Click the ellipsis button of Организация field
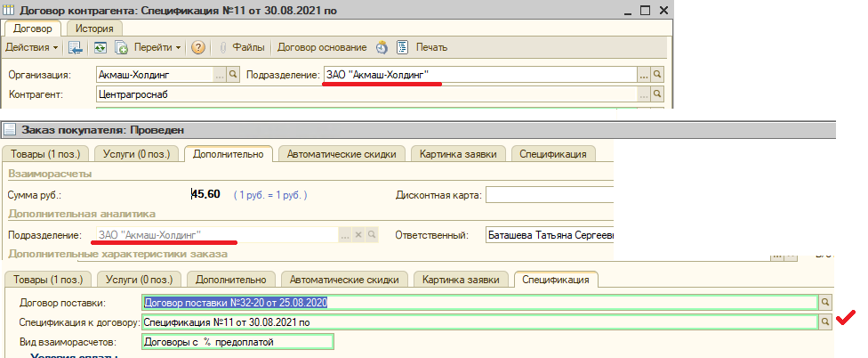Image resolution: width=868 pixels, height=358 pixels. pos(220,74)
